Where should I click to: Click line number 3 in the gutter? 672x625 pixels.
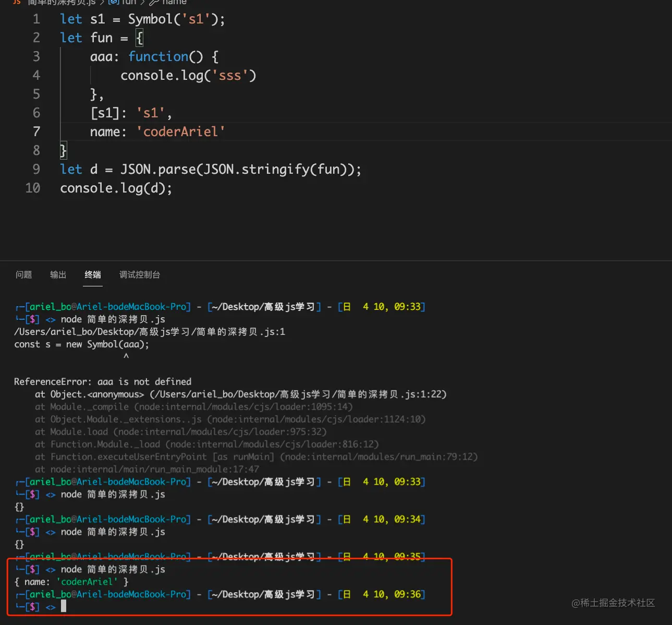36,57
